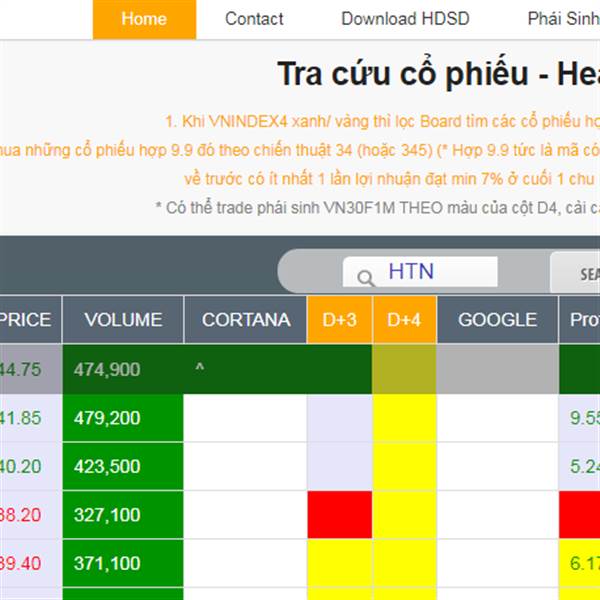Go to Download HDSD page
Image resolution: width=600 pixels, height=600 pixels.
pos(405,19)
